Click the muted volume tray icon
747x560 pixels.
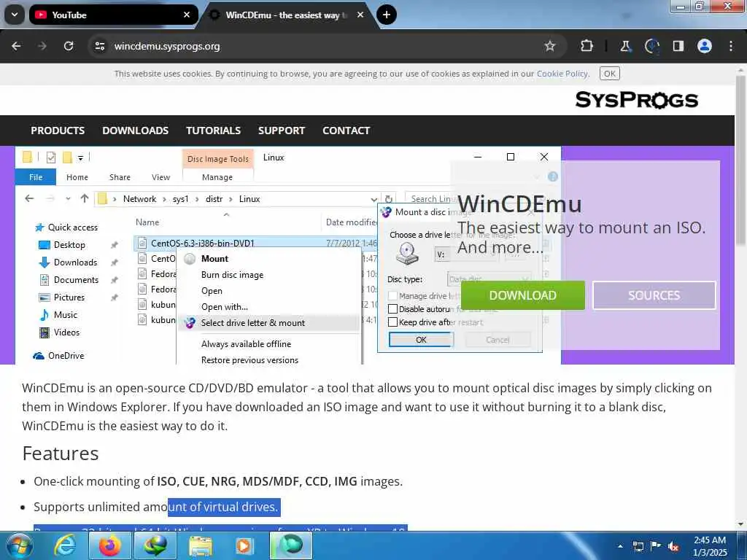coord(673,546)
